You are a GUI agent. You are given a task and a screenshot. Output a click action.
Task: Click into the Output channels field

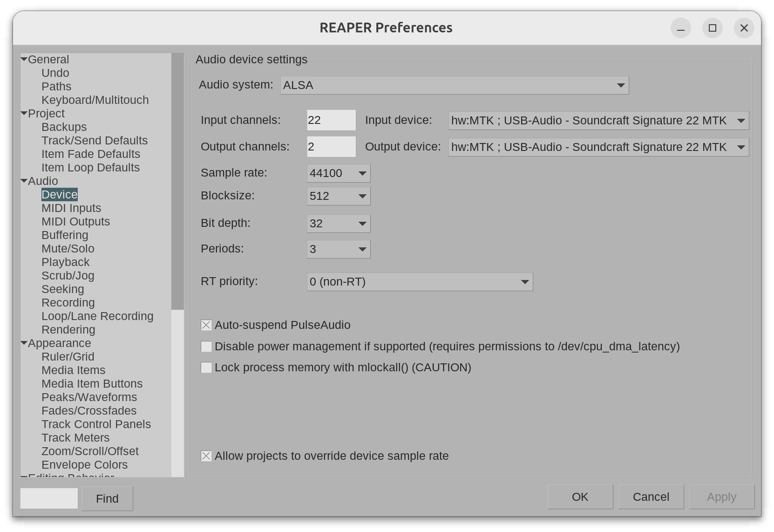(x=332, y=147)
